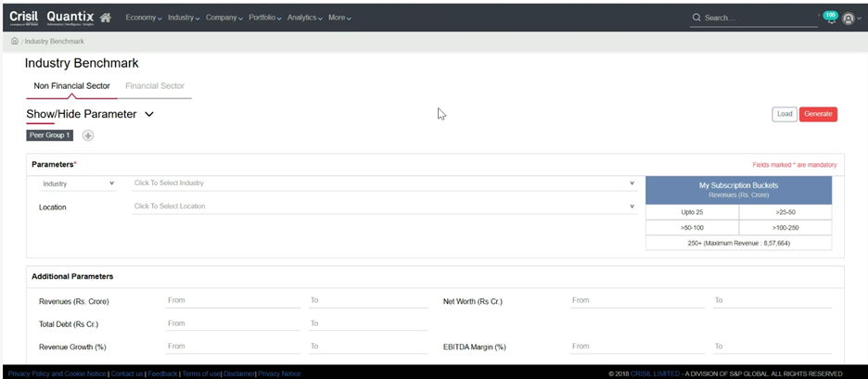The height and width of the screenshot is (379, 868).
Task: Click the home icon in navbar
Action: [106, 18]
